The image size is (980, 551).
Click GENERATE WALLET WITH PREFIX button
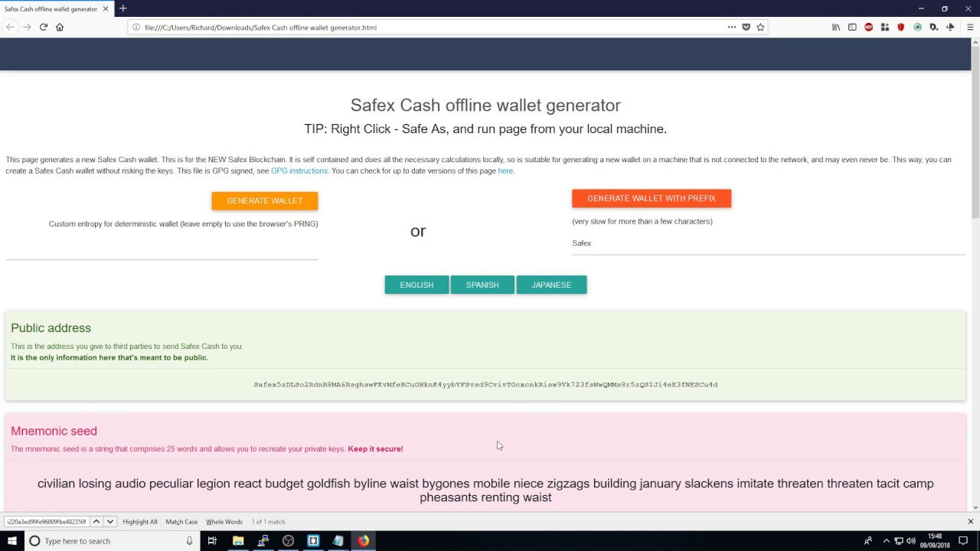click(x=652, y=198)
